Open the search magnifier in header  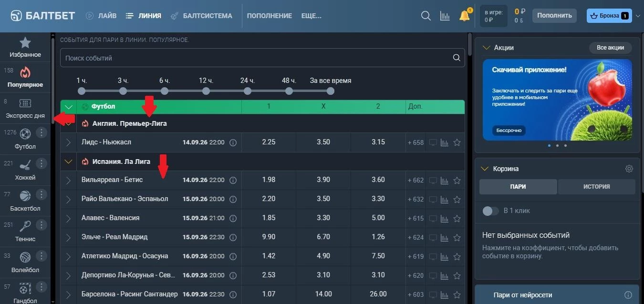tap(426, 16)
